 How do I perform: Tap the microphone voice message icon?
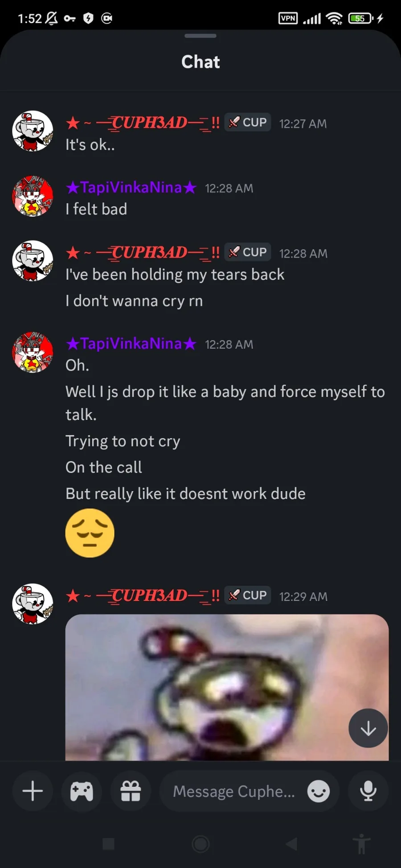pos(368,791)
